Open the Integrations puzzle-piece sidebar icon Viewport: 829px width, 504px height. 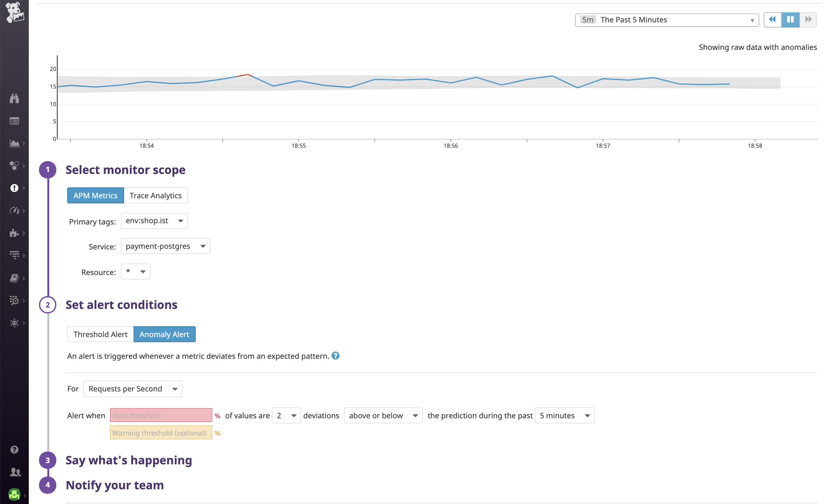(x=14, y=233)
